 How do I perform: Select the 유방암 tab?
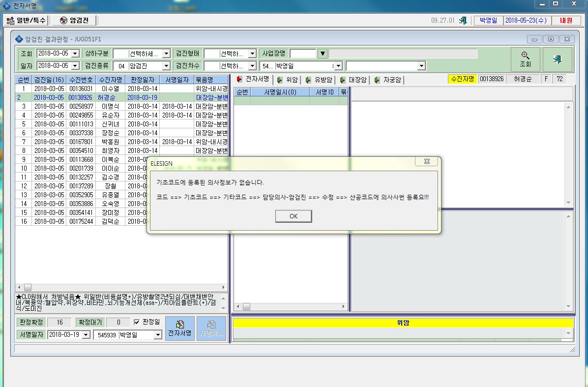[x=319, y=80]
